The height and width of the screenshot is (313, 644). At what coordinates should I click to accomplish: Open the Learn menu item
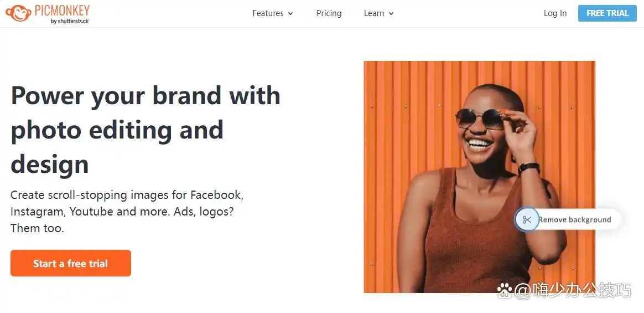coord(374,13)
